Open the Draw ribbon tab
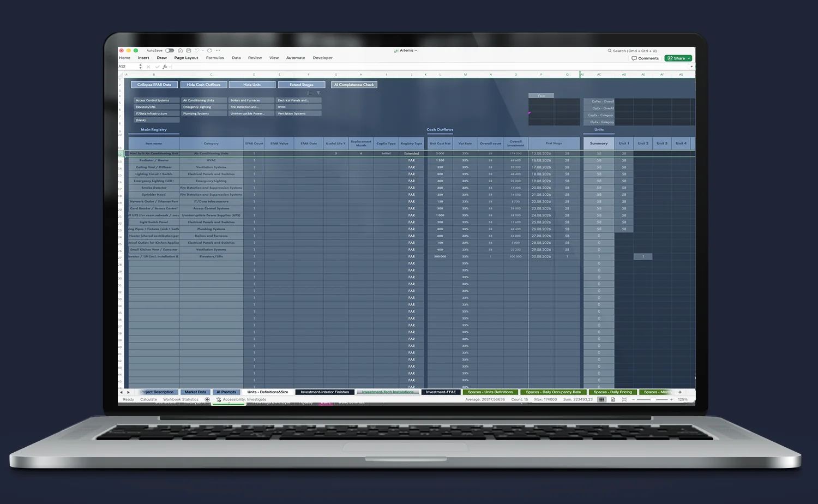The height and width of the screenshot is (504, 818). point(162,58)
